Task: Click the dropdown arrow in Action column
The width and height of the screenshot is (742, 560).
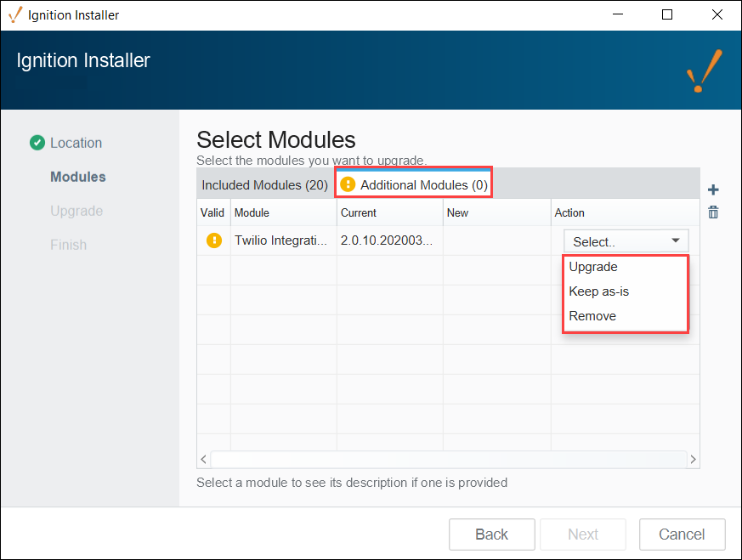Action: pos(675,240)
